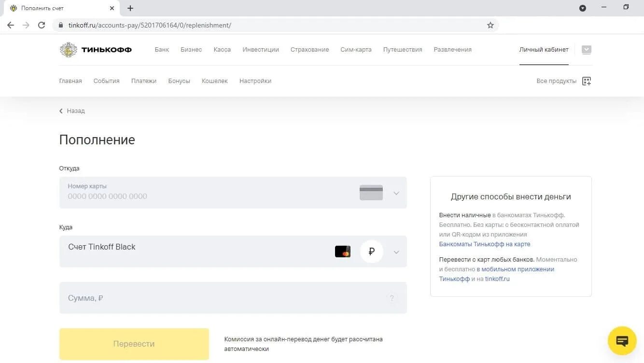
Task: Open the Chrome profile dropdown icon
Action: click(x=583, y=8)
